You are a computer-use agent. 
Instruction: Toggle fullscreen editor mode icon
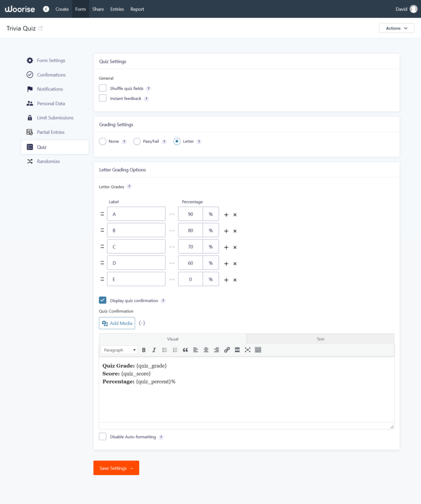248,350
